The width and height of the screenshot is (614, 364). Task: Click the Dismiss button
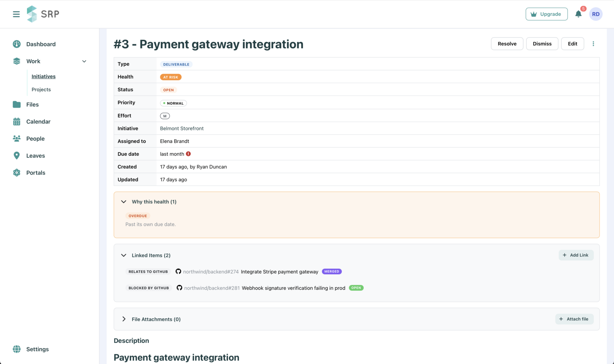(542, 44)
